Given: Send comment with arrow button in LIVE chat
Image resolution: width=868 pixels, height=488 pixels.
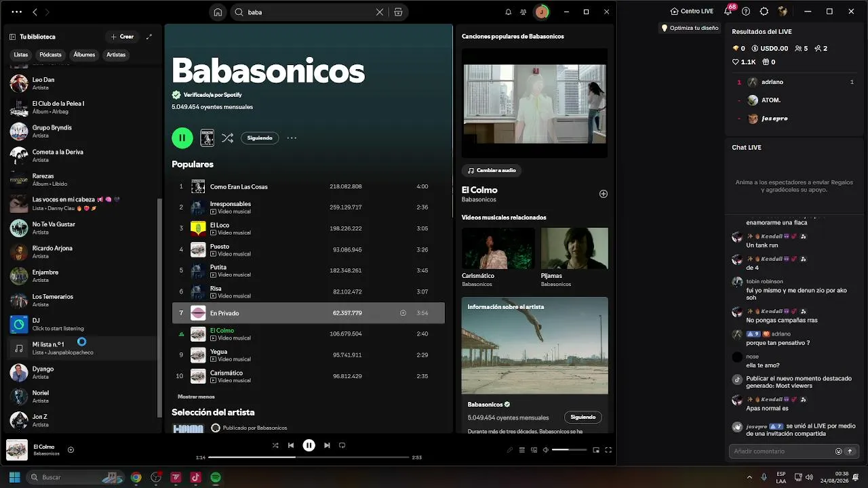Looking at the screenshot, I should [850, 451].
